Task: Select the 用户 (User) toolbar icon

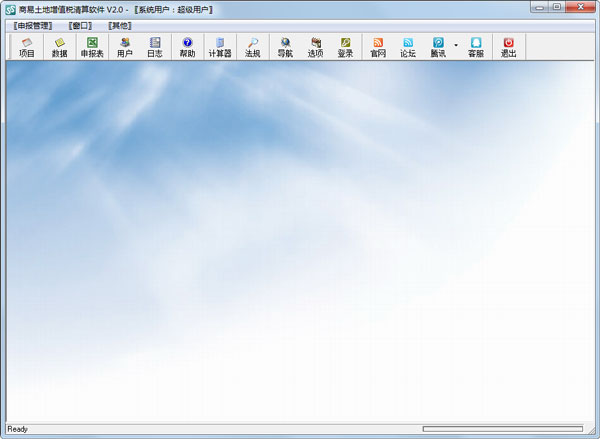Action: tap(124, 47)
